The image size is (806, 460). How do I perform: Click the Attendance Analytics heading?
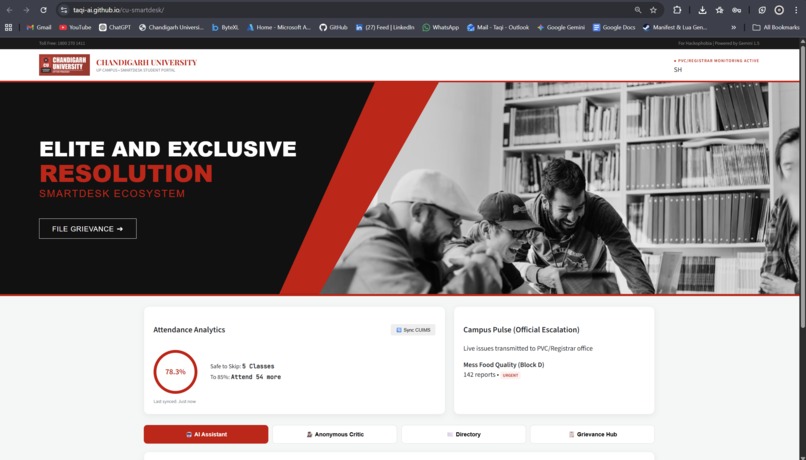[x=189, y=329]
